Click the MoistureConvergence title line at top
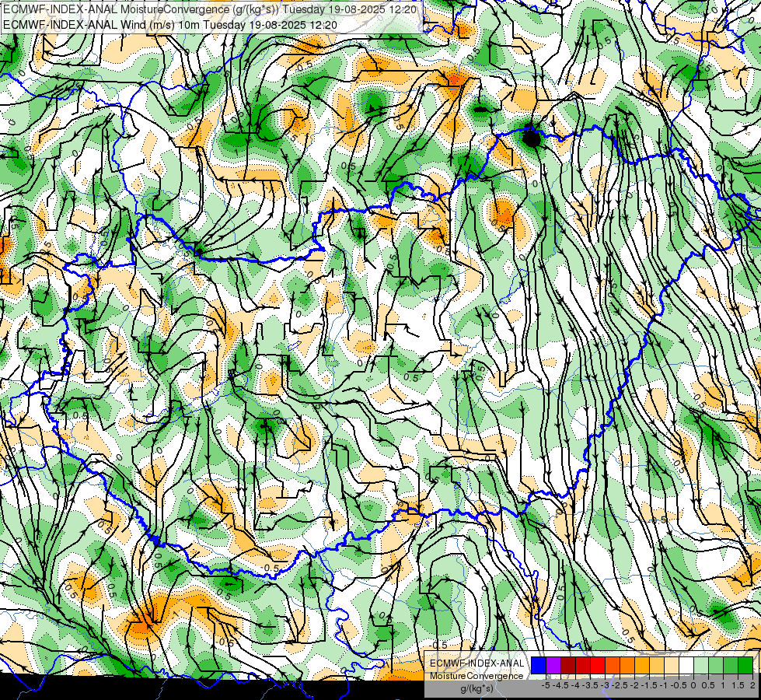Image resolution: width=761 pixels, height=700 pixels. tap(210, 9)
